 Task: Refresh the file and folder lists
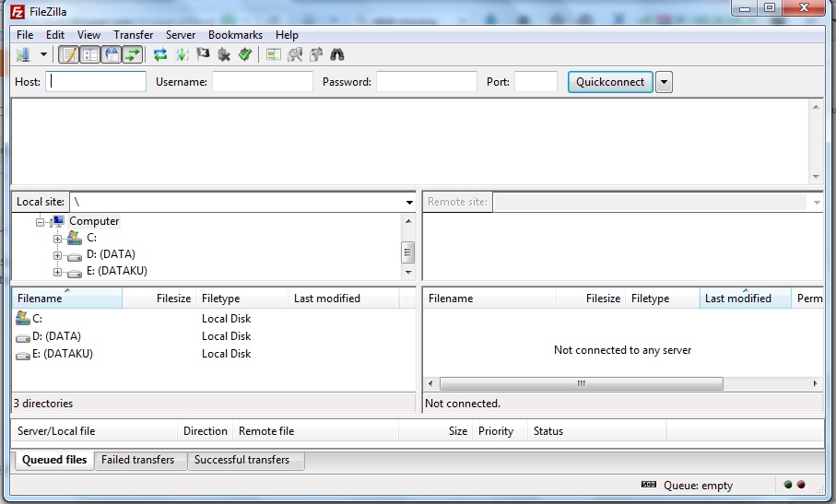[160, 54]
